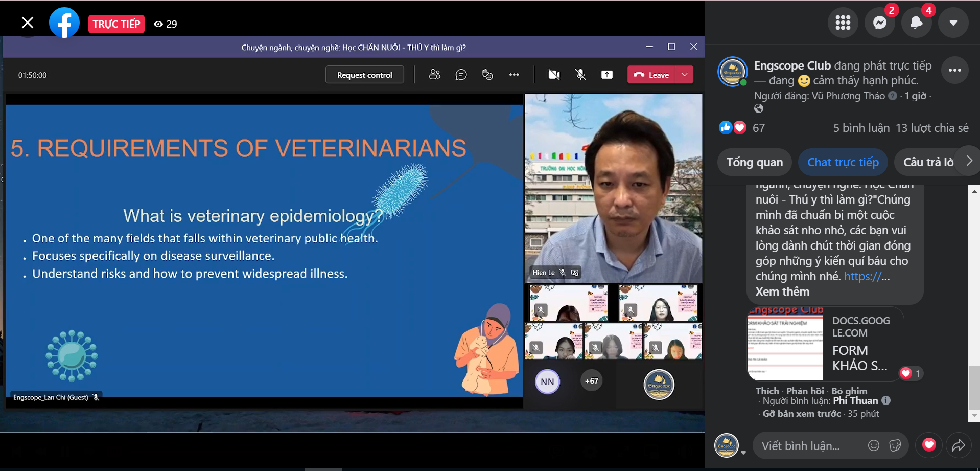This screenshot has height=471, width=980.
Task: Open the notifications bell
Action: [916, 23]
